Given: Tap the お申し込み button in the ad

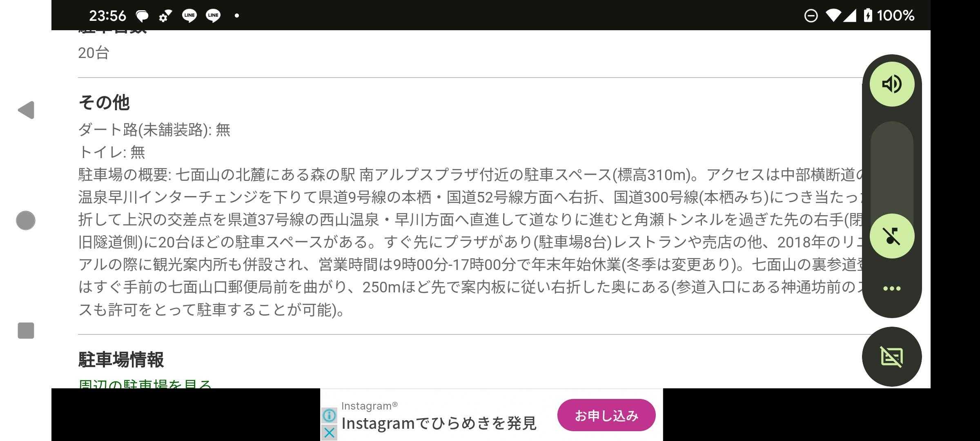Looking at the screenshot, I should [606, 415].
